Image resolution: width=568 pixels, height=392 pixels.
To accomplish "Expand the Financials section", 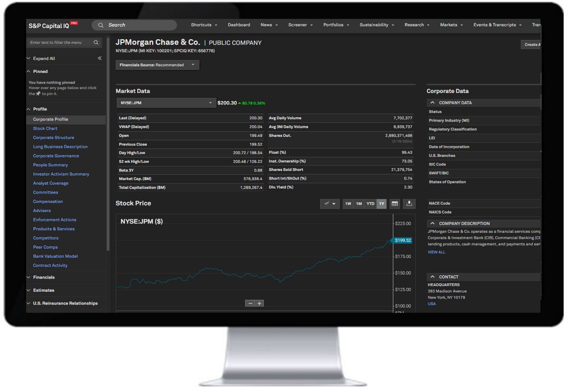I will (x=29, y=278).
